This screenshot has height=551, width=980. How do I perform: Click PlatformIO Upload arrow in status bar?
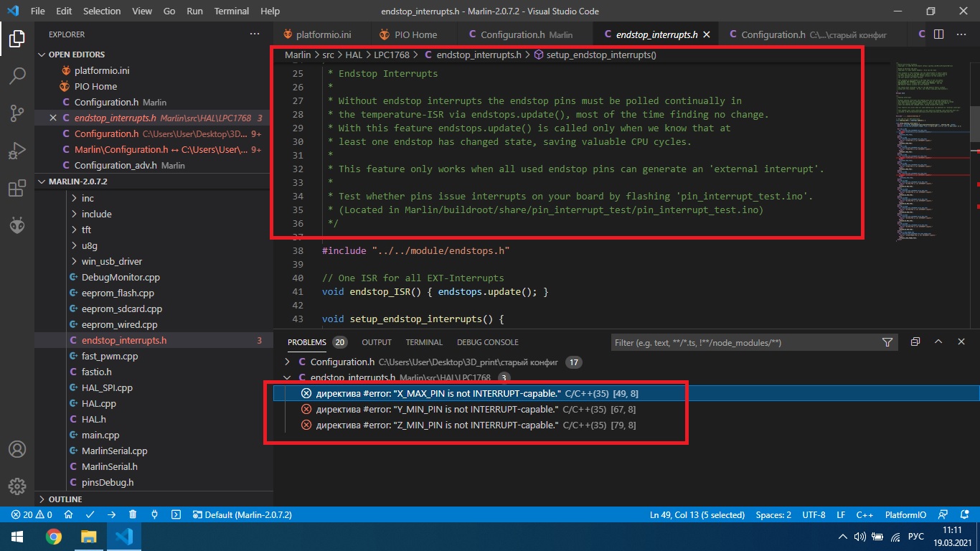(x=112, y=514)
